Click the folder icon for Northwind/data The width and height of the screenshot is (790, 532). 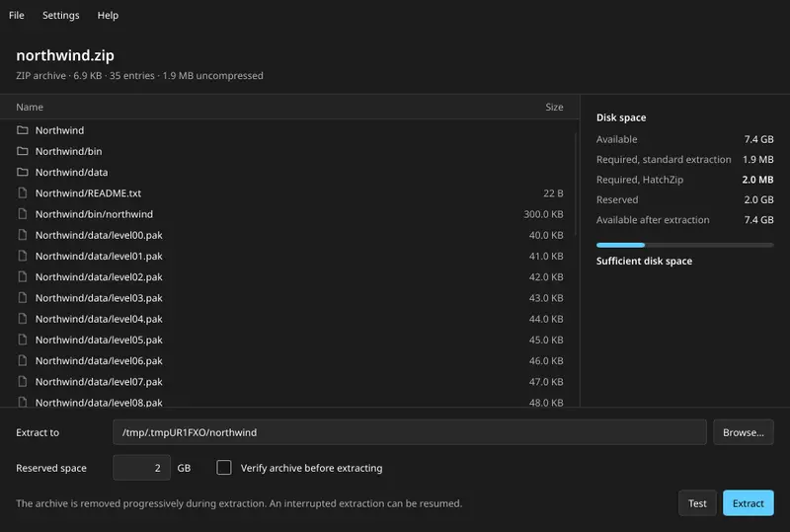pos(22,173)
